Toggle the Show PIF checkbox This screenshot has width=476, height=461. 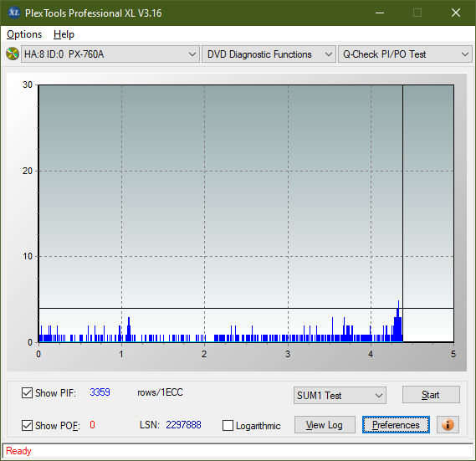[27, 392]
